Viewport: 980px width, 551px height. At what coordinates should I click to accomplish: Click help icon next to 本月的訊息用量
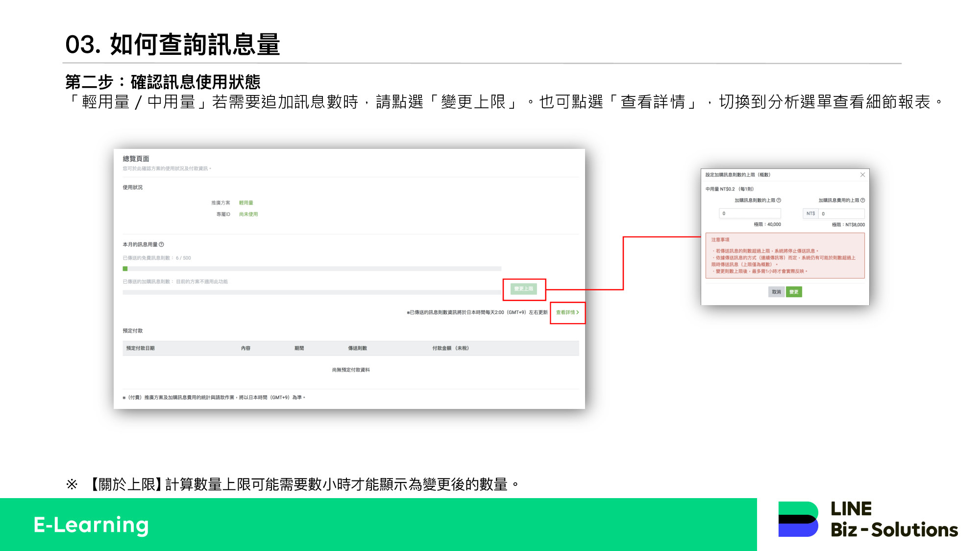(161, 244)
